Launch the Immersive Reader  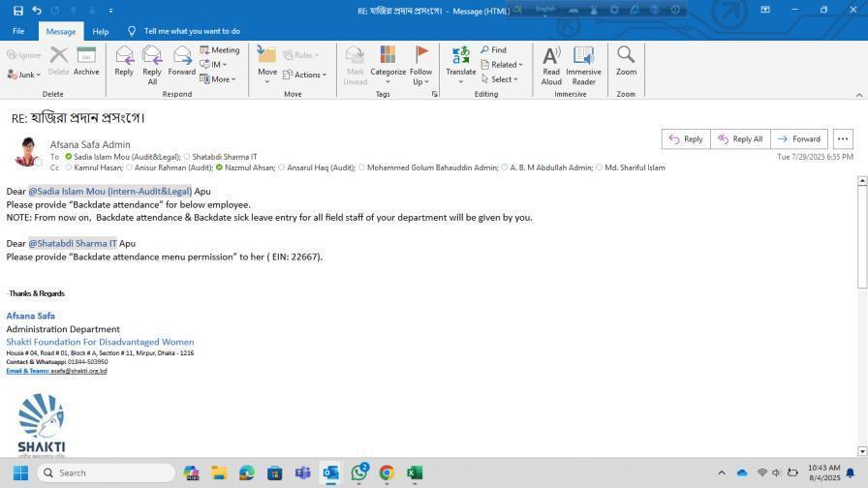click(x=583, y=60)
